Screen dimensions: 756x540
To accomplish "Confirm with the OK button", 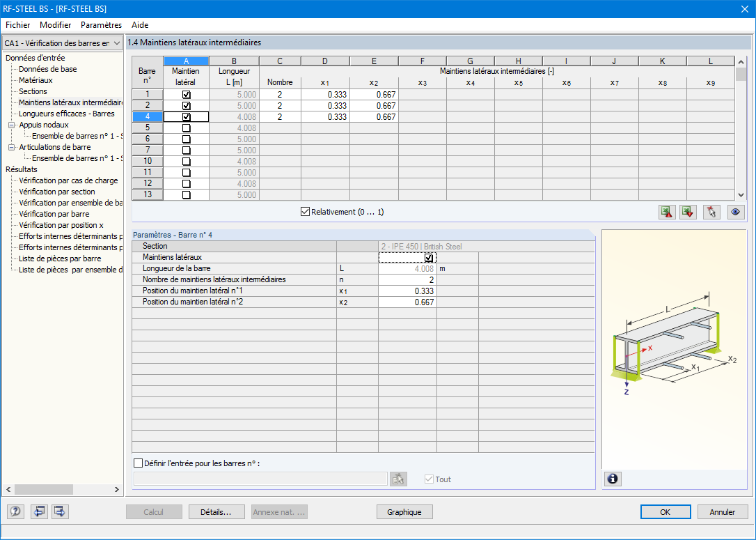I will [666, 512].
